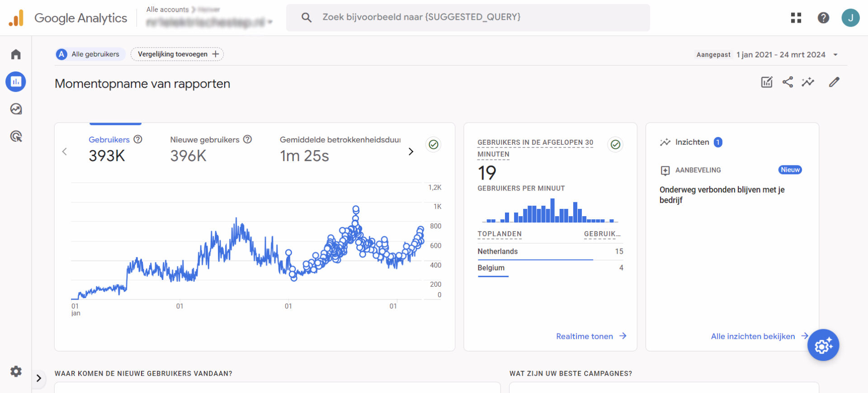Open the Help question mark icon

point(823,18)
